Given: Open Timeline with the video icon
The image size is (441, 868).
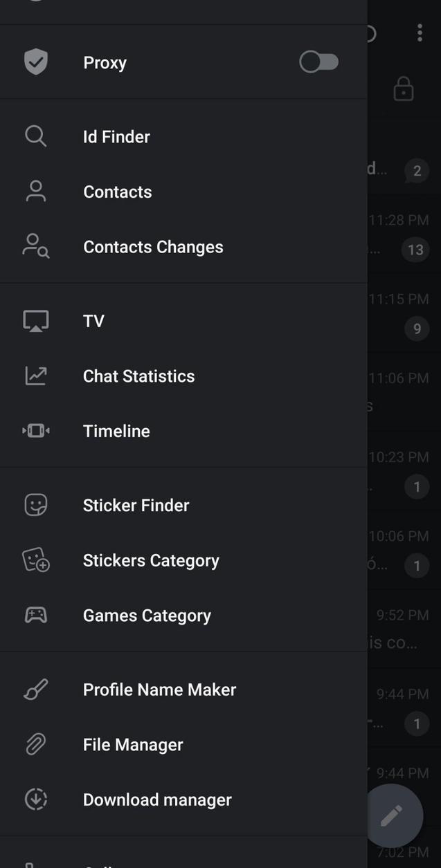Looking at the screenshot, I should [x=35, y=431].
